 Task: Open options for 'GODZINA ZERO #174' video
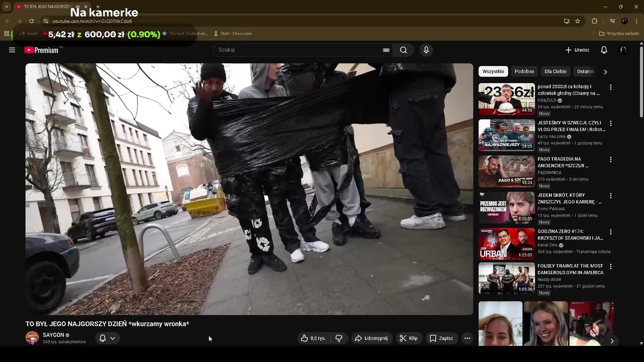[611, 232]
